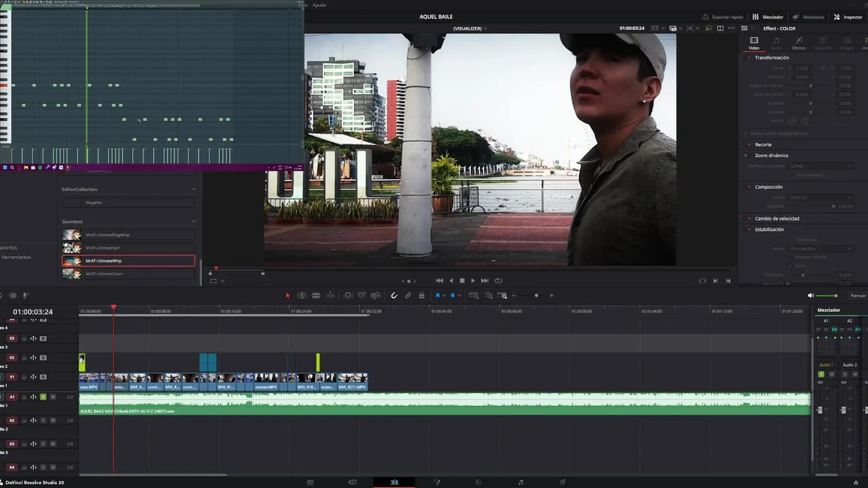Activate the Trim edit mode tool

click(302, 296)
